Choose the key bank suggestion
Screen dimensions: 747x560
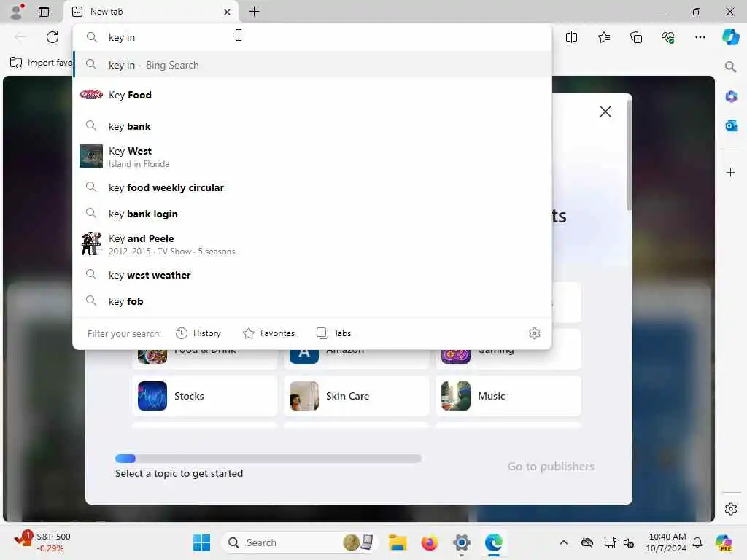point(312,126)
